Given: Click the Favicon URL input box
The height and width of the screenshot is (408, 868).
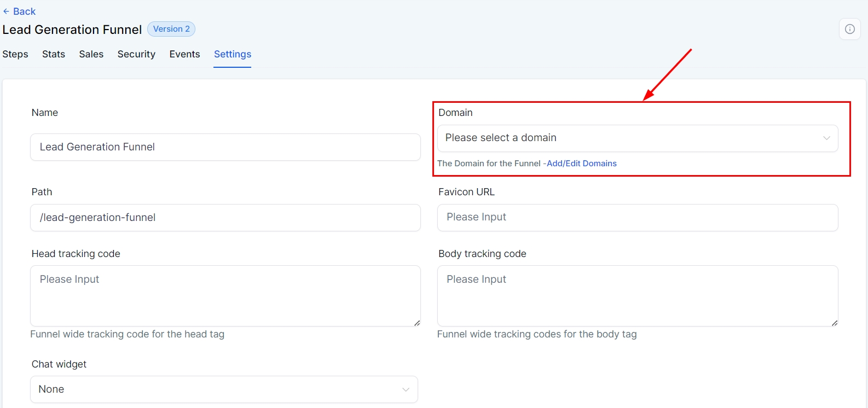Looking at the screenshot, I should (x=637, y=218).
